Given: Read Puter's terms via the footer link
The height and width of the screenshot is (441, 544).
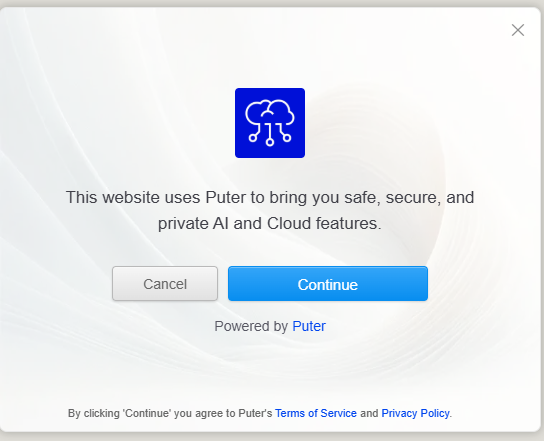Looking at the screenshot, I should coord(316,413).
